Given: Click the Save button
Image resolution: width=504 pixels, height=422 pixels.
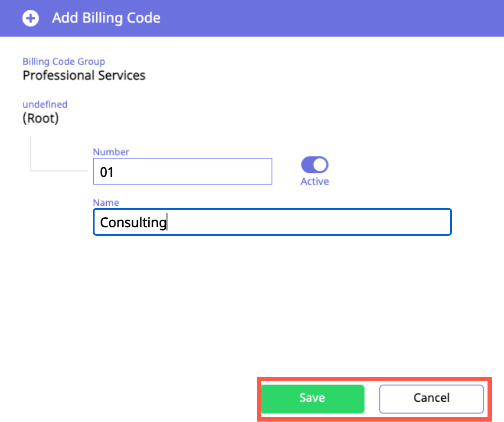Looking at the screenshot, I should click(312, 398).
